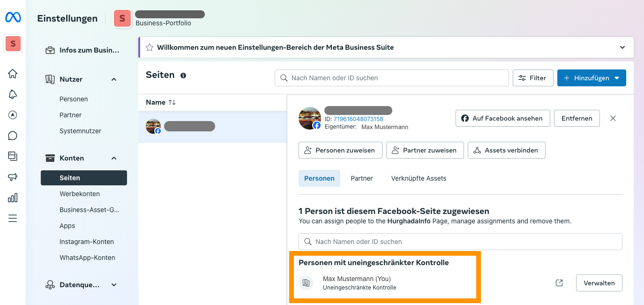The width and height of the screenshot is (644, 305).
Task: Sort the list by Name
Action: coord(172,102)
